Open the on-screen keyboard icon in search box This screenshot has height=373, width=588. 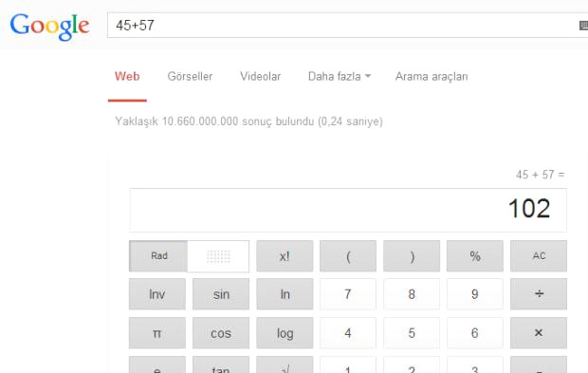(583, 26)
